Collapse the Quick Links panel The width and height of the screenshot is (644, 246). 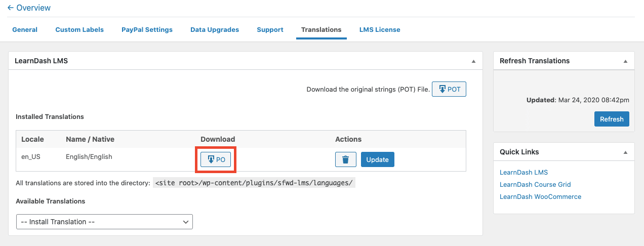click(x=625, y=152)
